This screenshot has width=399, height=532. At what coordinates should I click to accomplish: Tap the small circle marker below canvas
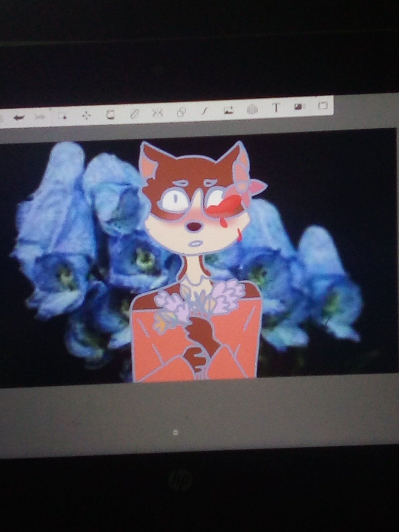tap(176, 433)
